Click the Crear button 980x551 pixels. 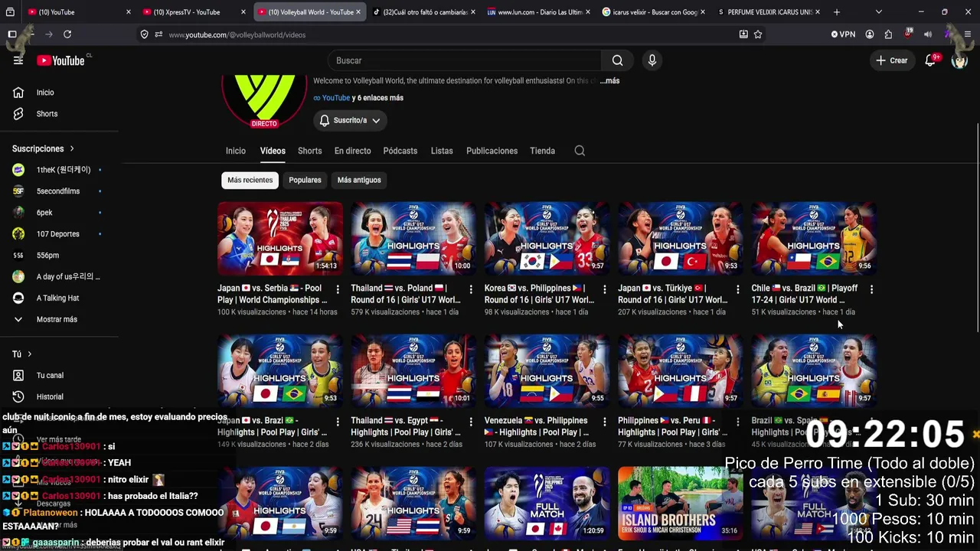892,60
